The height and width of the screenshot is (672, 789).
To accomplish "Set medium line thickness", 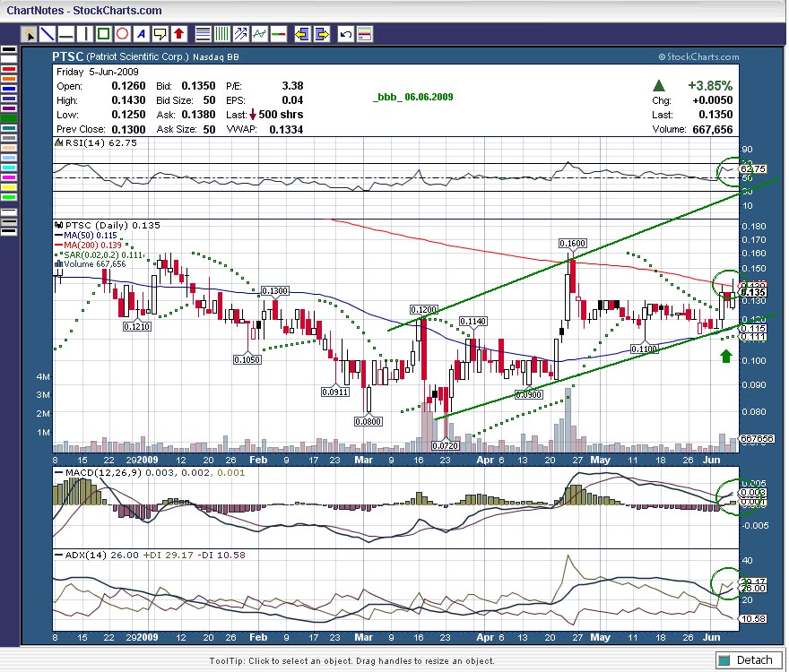I will point(9,222).
